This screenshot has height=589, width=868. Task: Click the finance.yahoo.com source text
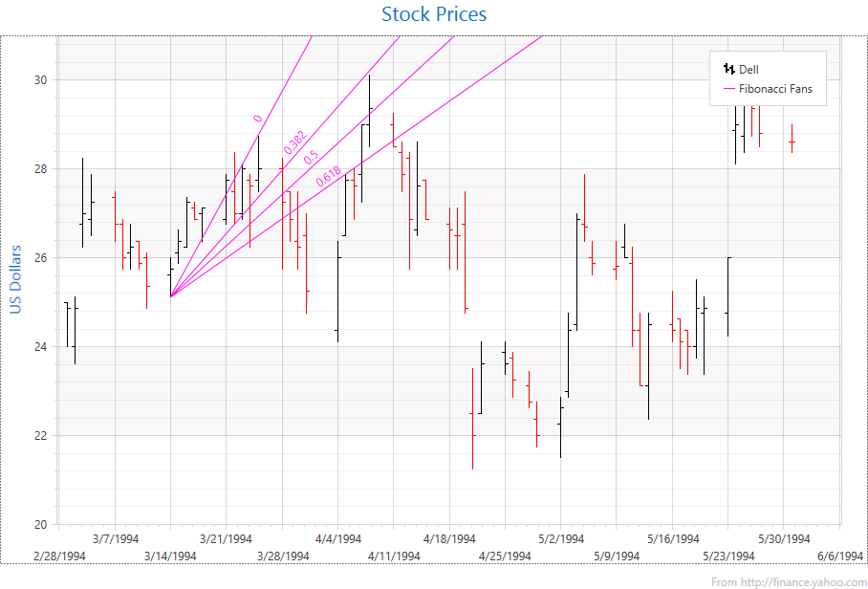[x=789, y=582]
